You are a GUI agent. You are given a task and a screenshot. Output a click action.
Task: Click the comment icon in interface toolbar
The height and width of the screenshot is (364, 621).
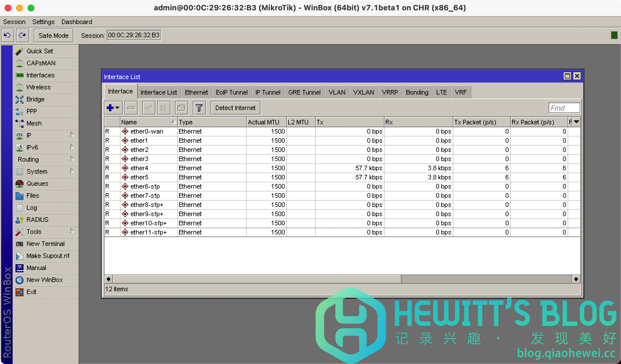tap(181, 108)
